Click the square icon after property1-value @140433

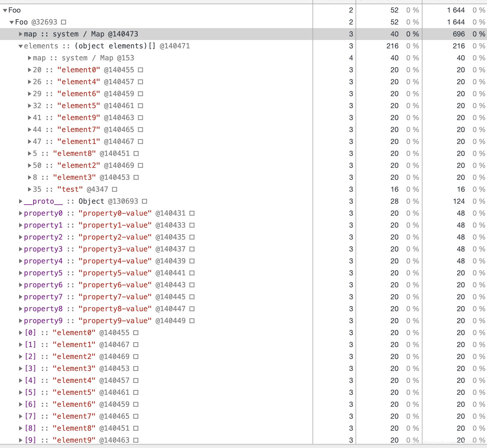tap(192, 225)
